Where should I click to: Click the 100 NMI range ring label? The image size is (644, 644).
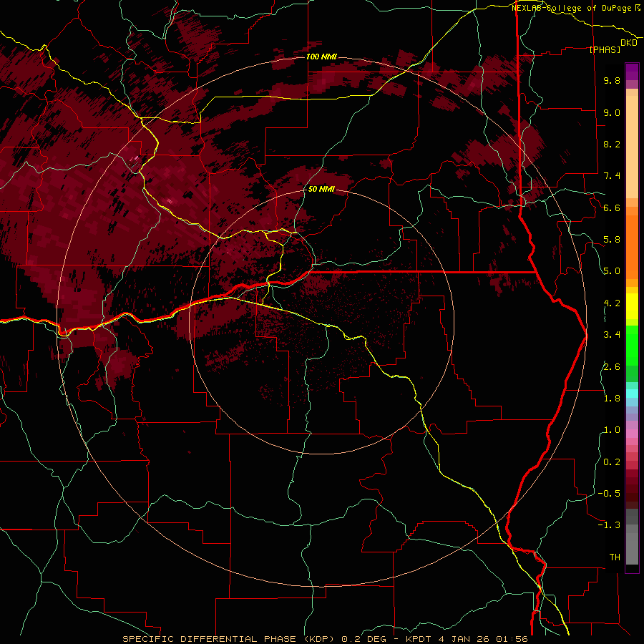pos(321,57)
